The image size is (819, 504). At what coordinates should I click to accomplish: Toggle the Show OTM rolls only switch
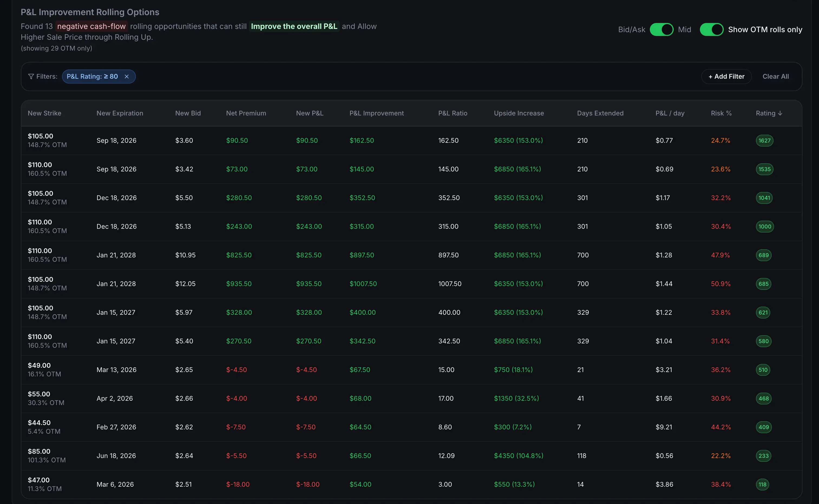click(712, 29)
